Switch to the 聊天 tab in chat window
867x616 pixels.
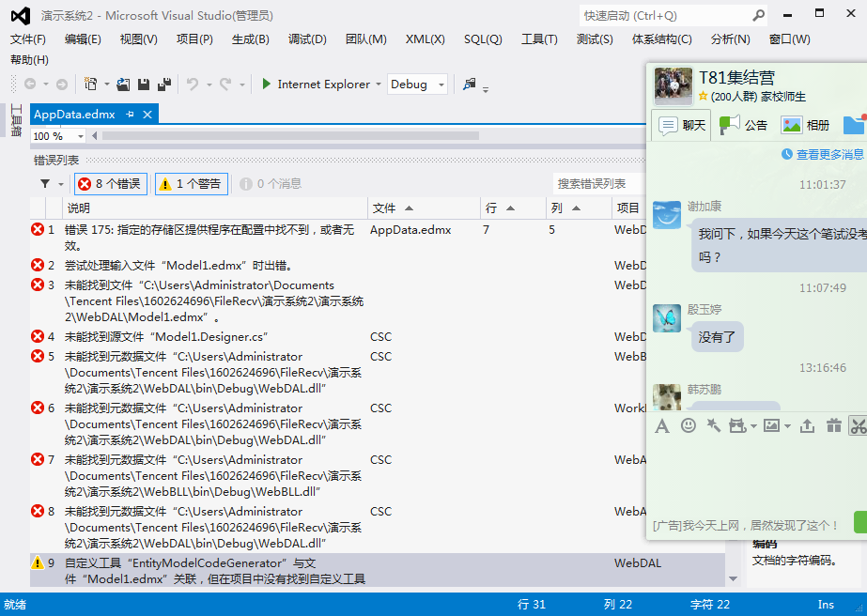coord(682,126)
